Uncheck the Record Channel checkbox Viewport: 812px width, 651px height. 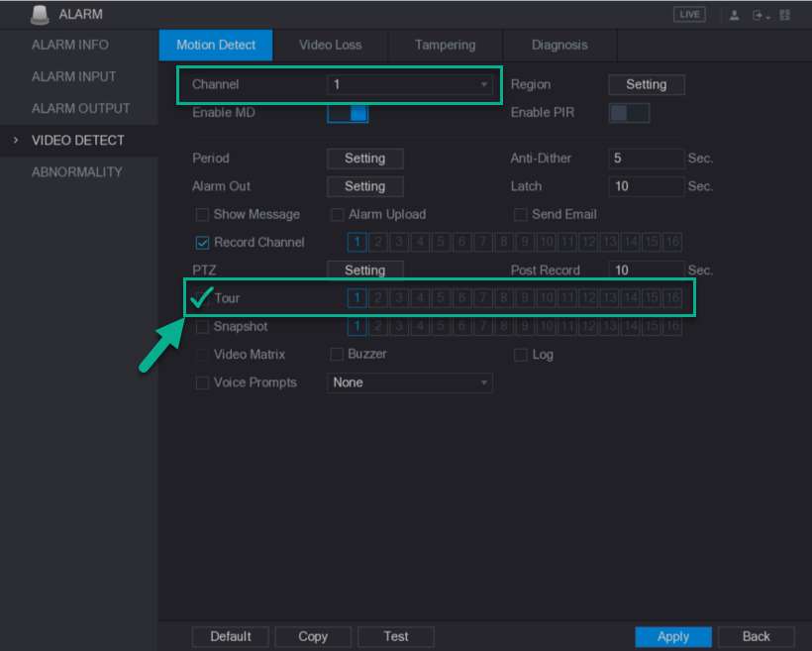pos(202,243)
